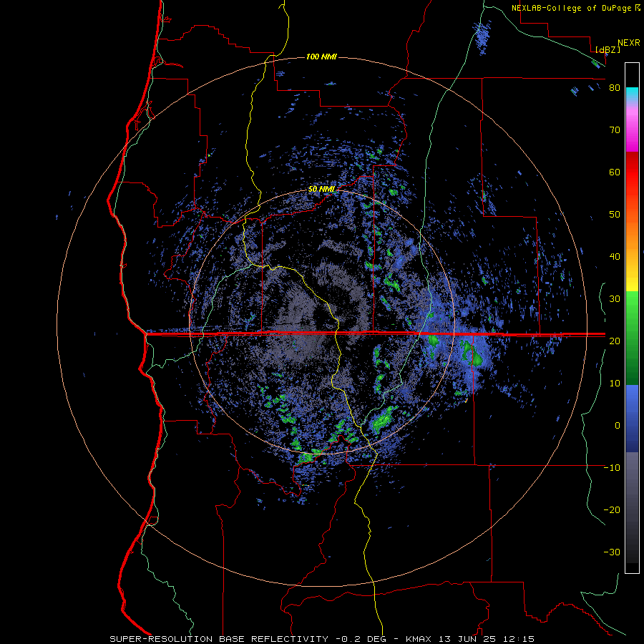
Task: Click the -20 value on dBZ scale
Action: tap(613, 510)
